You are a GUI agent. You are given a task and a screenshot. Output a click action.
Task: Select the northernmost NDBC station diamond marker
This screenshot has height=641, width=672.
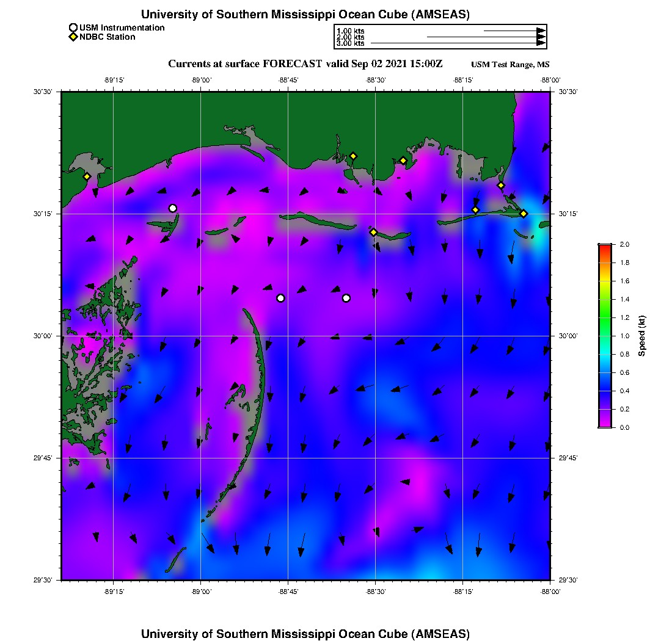[353, 156]
